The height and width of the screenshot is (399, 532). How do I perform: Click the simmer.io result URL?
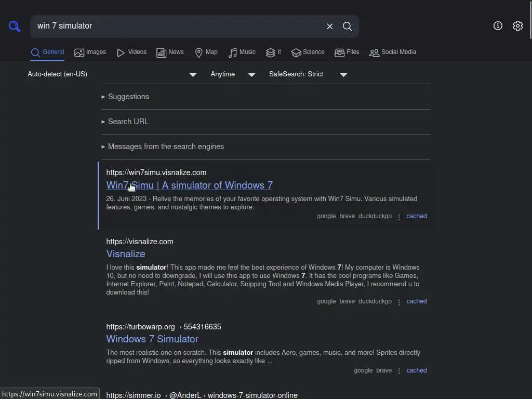[202, 395]
